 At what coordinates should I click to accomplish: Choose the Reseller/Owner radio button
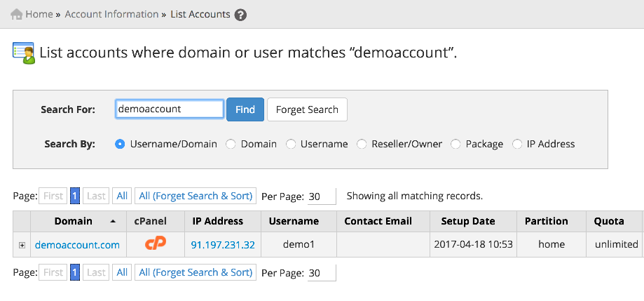click(x=362, y=144)
